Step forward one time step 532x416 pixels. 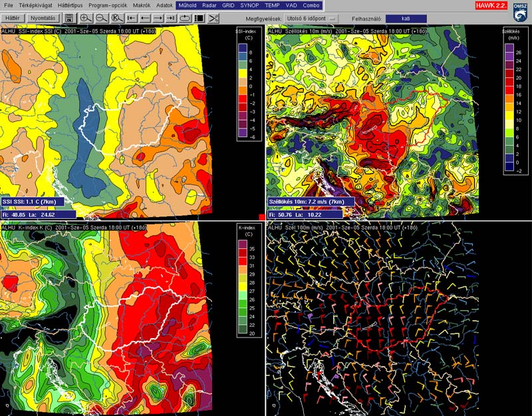[159, 18]
